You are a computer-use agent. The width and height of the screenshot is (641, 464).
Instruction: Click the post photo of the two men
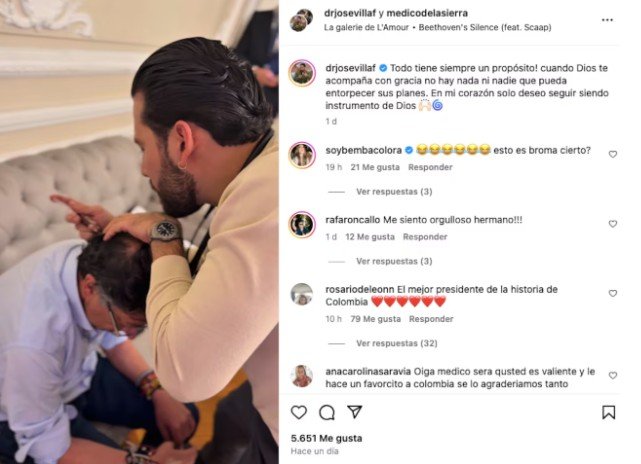[139, 232]
